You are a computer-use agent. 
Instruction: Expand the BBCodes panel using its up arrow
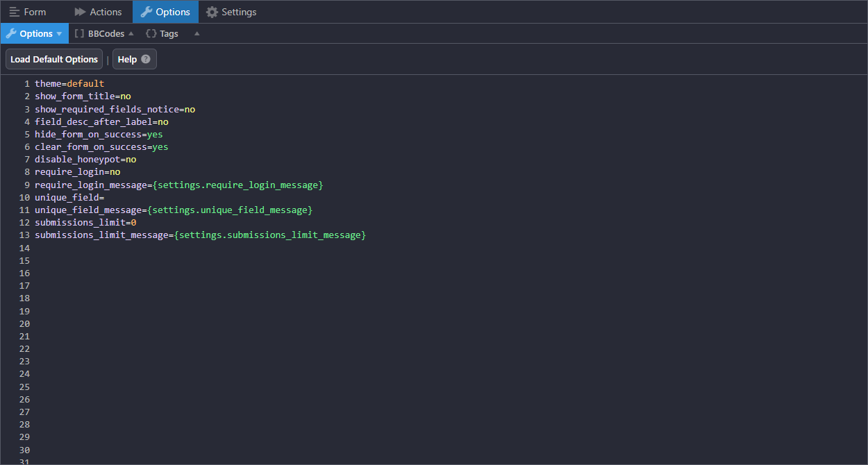tap(131, 33)
